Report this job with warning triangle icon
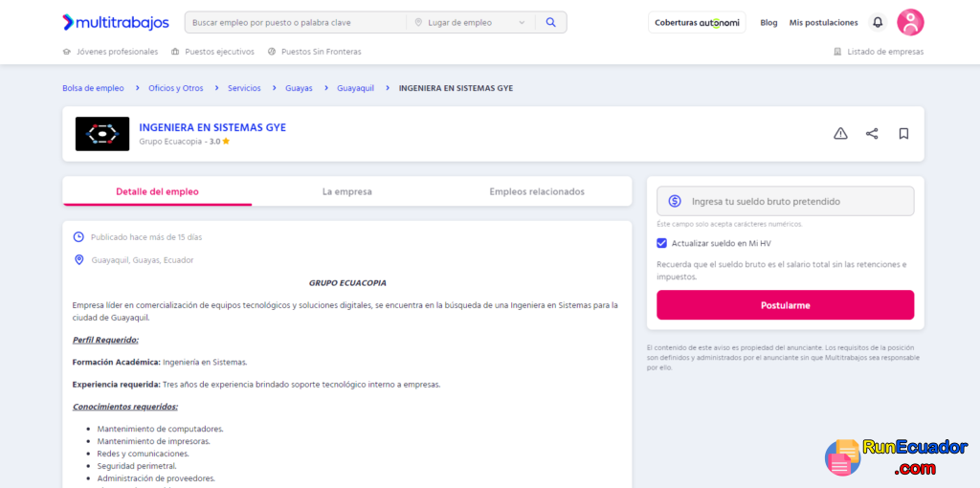980x488 pixels. pyautogui.click(x=840, y=134)
